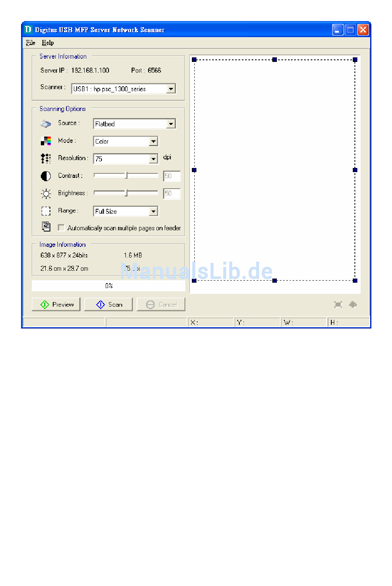Click the Contrast value field
The width and height of the screenshot is (392, 586).
click(172, 176)
